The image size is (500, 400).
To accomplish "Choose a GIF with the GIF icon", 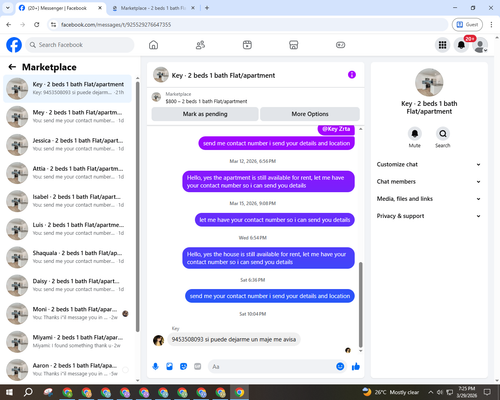I will 198,367.
